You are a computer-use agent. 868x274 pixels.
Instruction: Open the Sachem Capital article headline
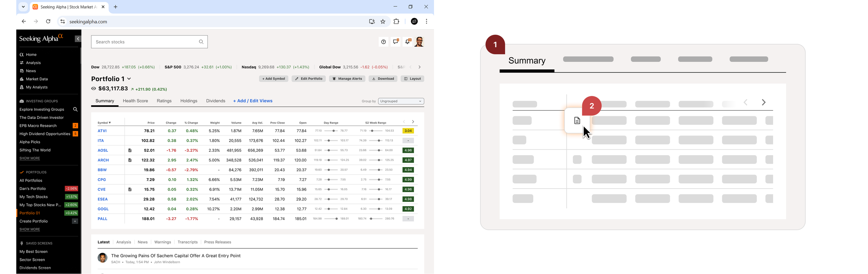(x=176, y=256)
